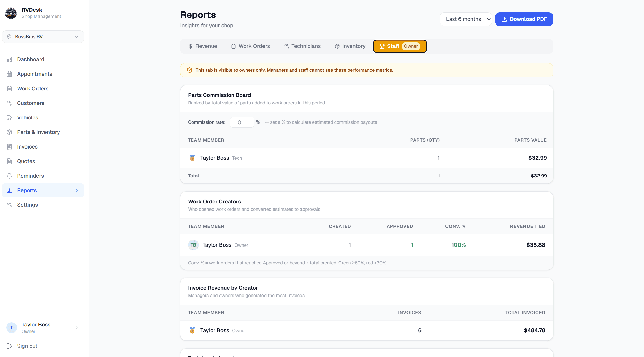The height and width of the screenshot is (357, 644).
Task: Click the trophy icon on Staff tab
Action: pyautogui.click(x=382, y=46)
